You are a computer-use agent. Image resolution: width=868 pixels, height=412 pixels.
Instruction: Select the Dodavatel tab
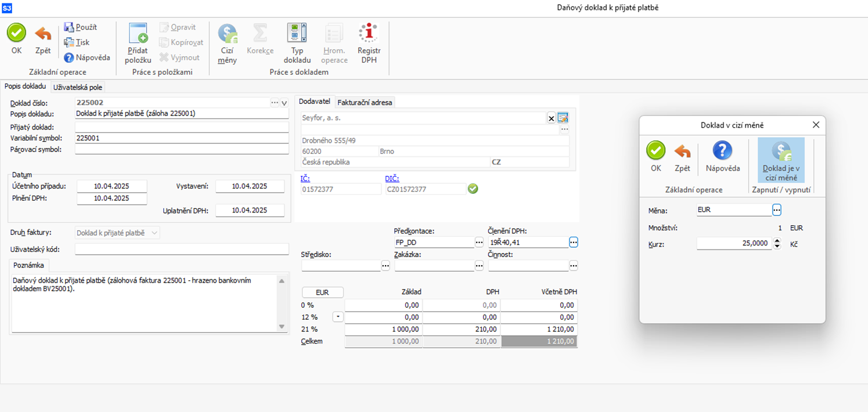pyautogui.click(x=315, y=102)
